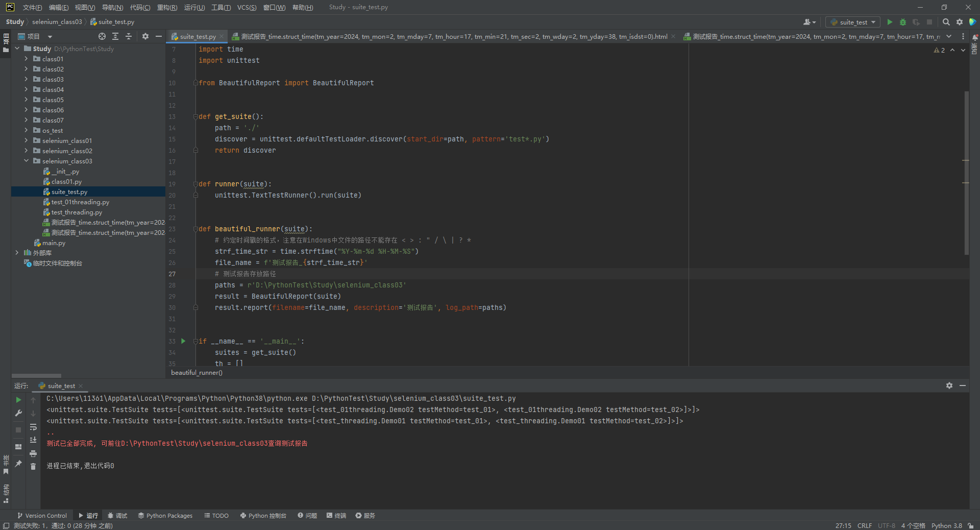Open project panel options gear
Image resolution: width=980 pixels, height=530 pixels.
click(145, 36)
